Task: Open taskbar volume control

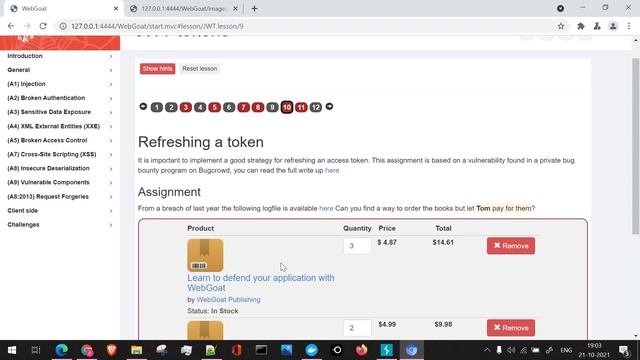Action: click(511, 350)
